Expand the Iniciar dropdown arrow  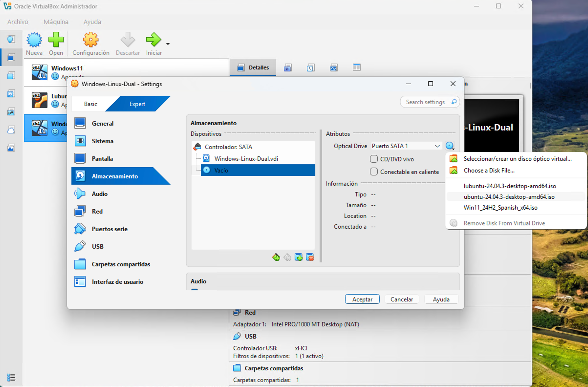click(x=168, y=44)
